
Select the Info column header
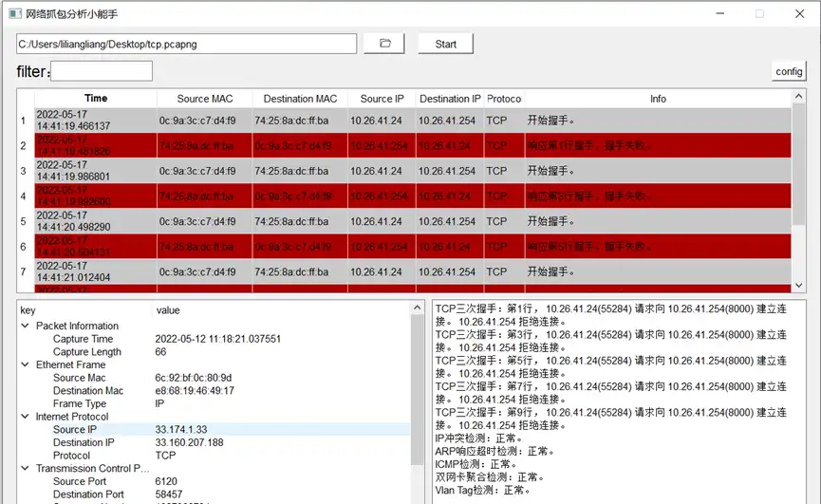click(657, 99)
